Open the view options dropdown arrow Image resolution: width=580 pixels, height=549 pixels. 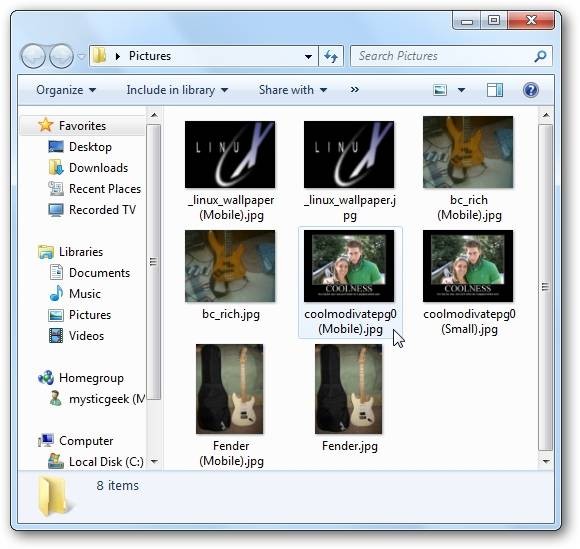461,90
